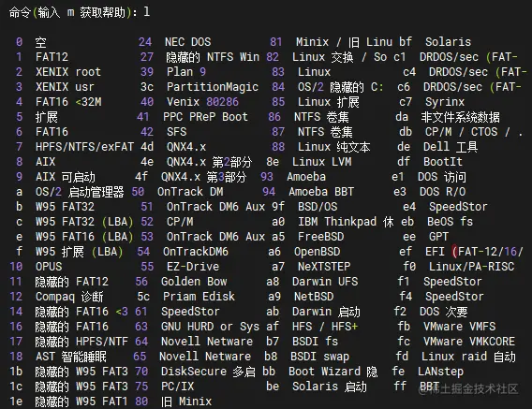Select the "NetBSD" entry
532x409 pixels.
click(314, 297)
